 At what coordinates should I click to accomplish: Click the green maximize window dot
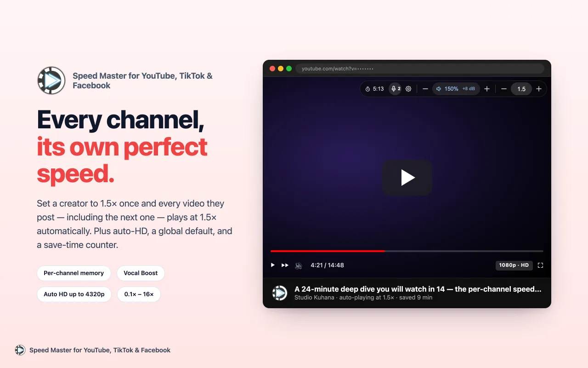point(289,69)
